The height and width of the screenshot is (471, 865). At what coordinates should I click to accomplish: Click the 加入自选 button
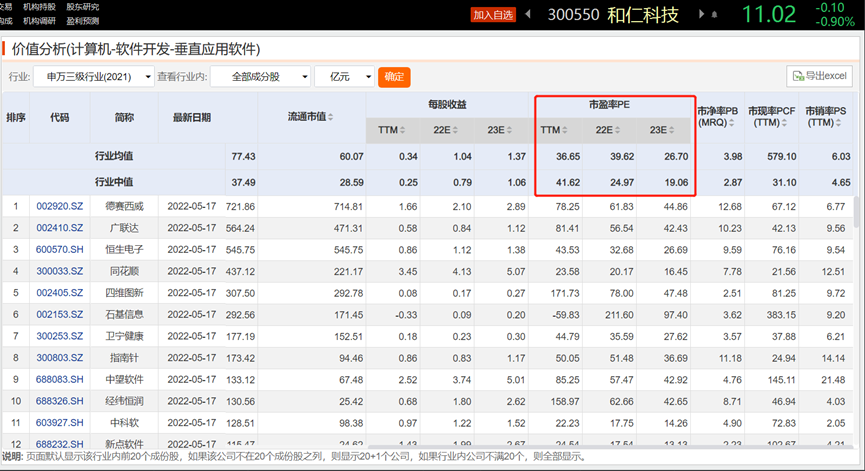click(493, 15)
